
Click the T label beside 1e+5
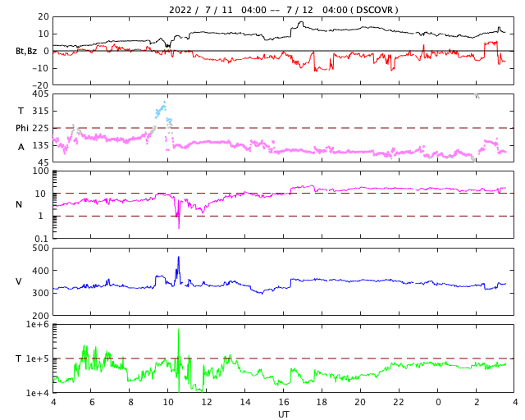[18, 358]
